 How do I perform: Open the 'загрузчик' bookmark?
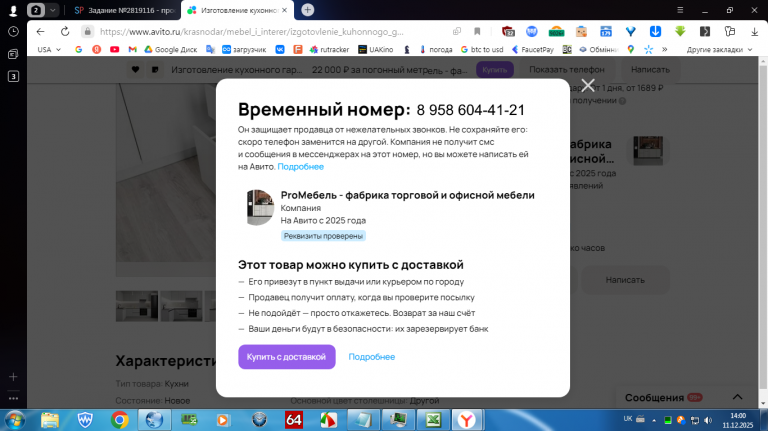pos(244,49)
